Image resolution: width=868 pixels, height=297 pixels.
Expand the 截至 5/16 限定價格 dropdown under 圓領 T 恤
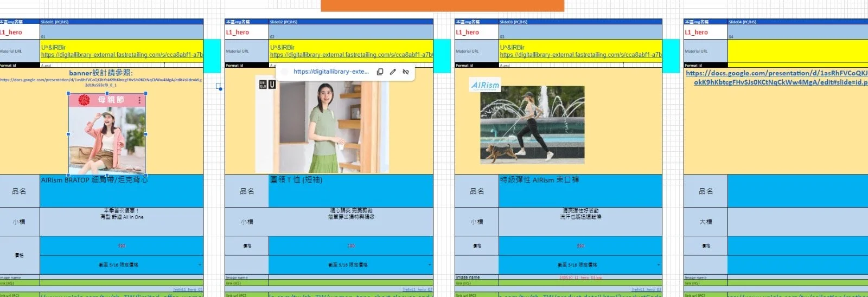[430, 265]
